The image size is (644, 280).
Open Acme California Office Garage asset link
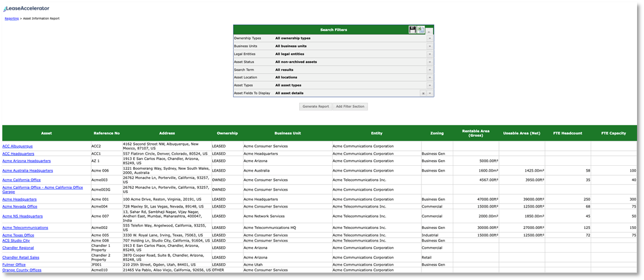(43, 189)
